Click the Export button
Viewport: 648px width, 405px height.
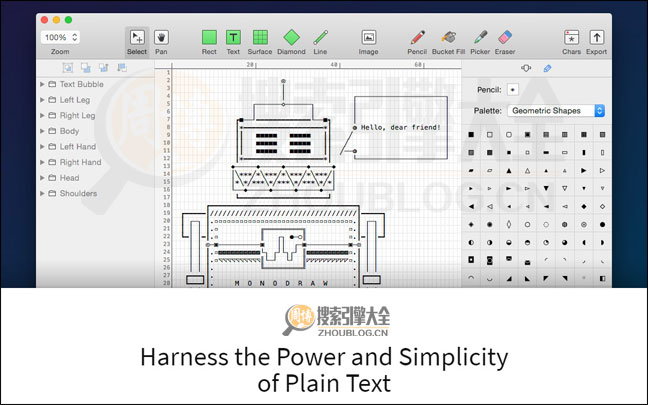pos(596,42)
